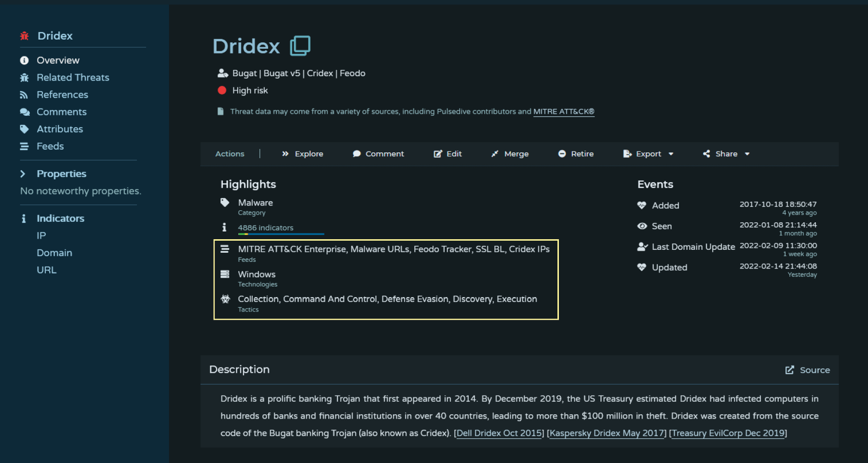This screenshot has width=868, height=463.
Task: Click the Edit pencil icon
Action: click(437, 154)
